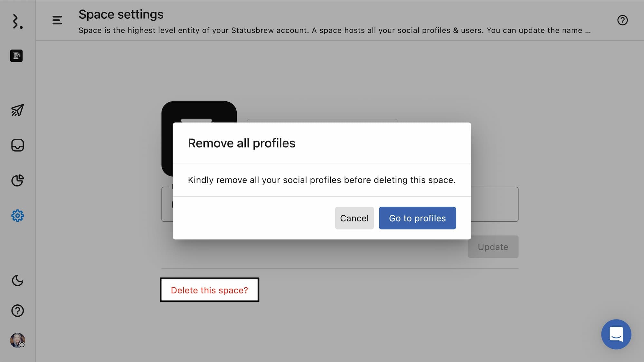
Task: Click the Space settings page title
Action: tap(121, 14)
